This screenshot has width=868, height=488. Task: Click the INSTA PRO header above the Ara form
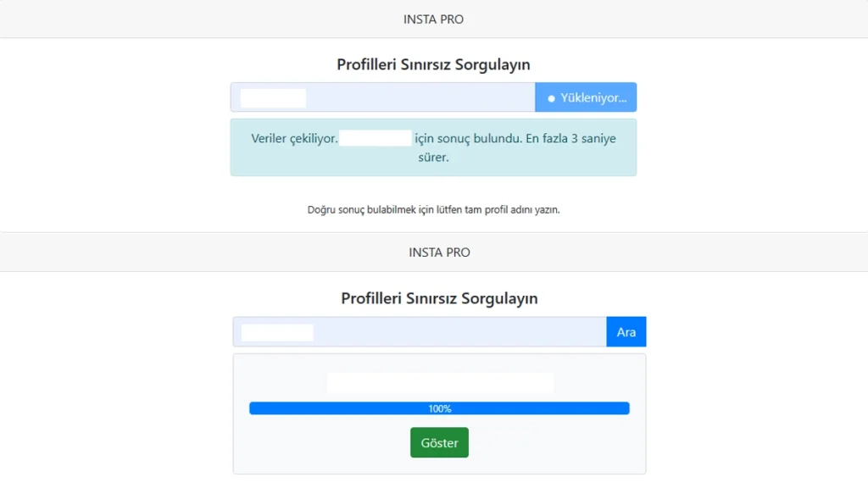[x=440, y=252]
